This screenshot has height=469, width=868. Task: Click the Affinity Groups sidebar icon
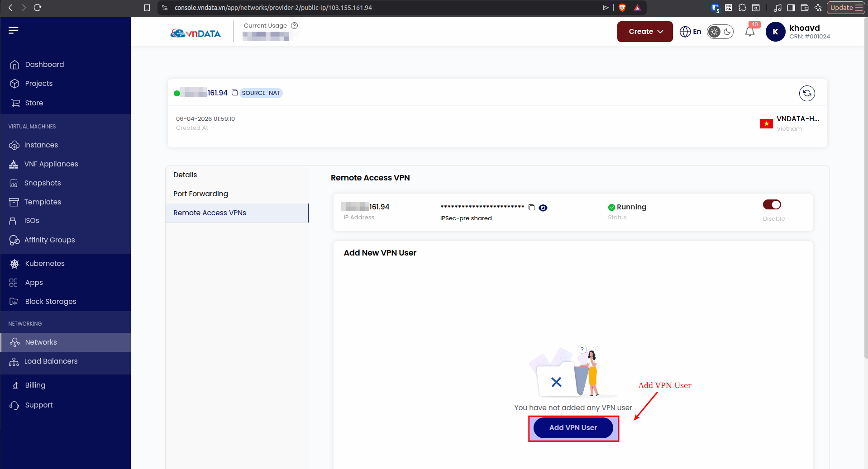click(x=14, y=240)
